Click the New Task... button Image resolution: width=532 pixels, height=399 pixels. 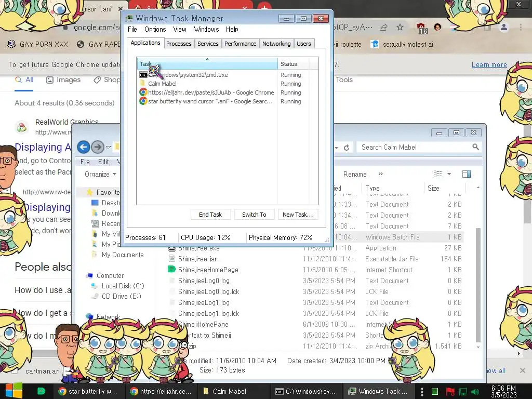point(298,215)
